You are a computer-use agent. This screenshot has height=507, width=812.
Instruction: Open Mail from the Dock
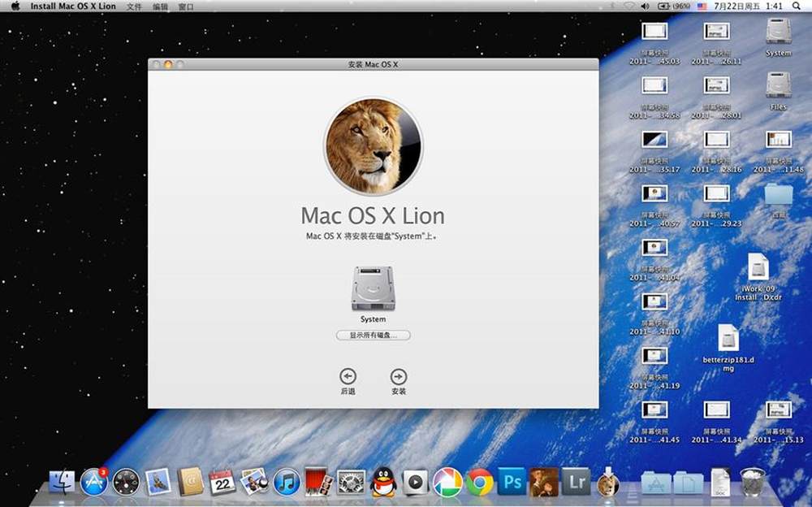pos(158,482)
